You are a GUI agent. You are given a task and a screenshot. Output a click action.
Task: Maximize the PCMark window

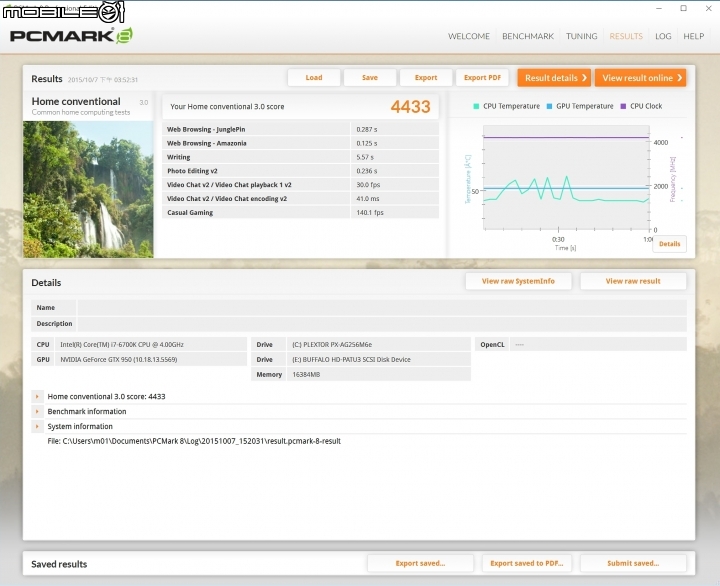[683, 8]
